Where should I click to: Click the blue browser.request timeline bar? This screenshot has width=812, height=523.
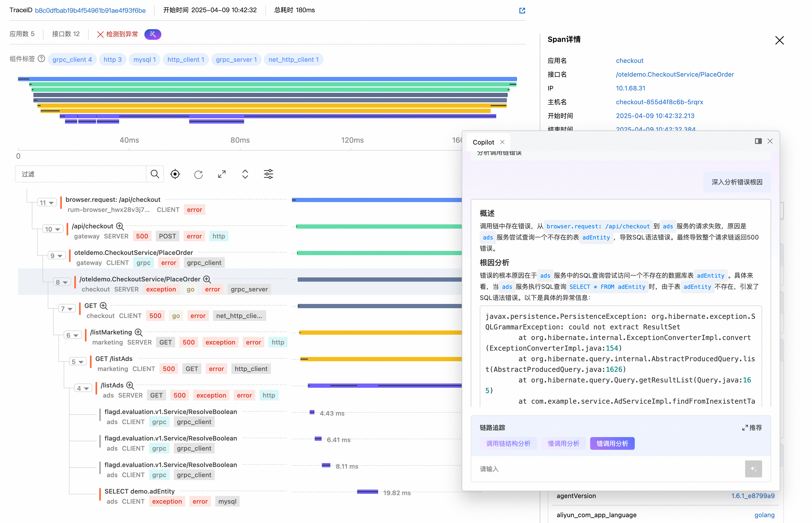377,200
